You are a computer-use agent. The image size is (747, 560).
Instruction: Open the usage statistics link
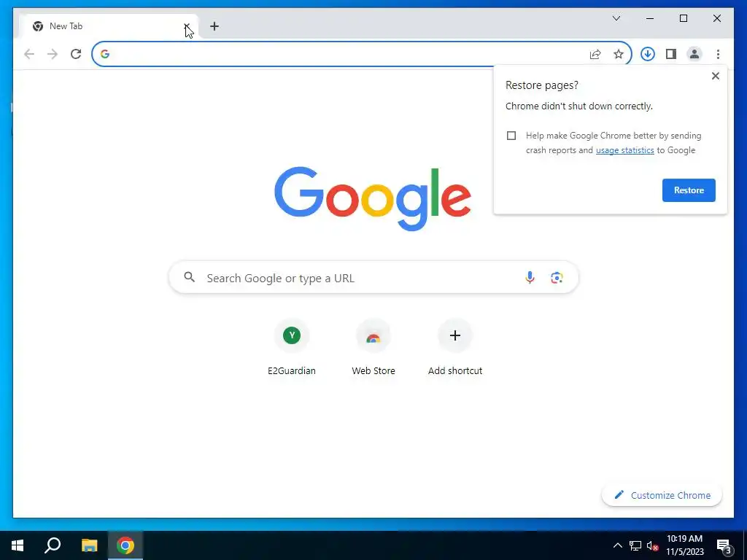coord(624,150)
